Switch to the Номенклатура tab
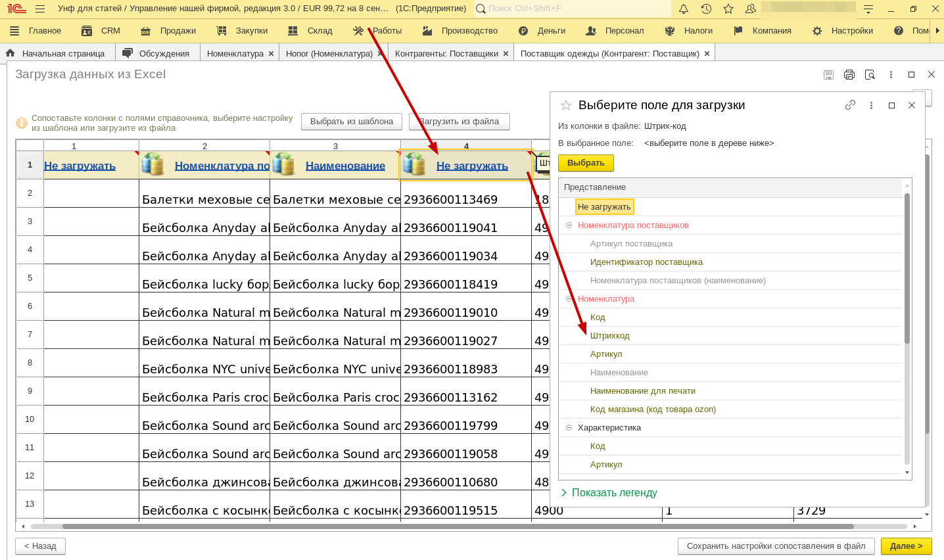The width and height of the screenshot is (944, 560). click(x=235, y=54)
